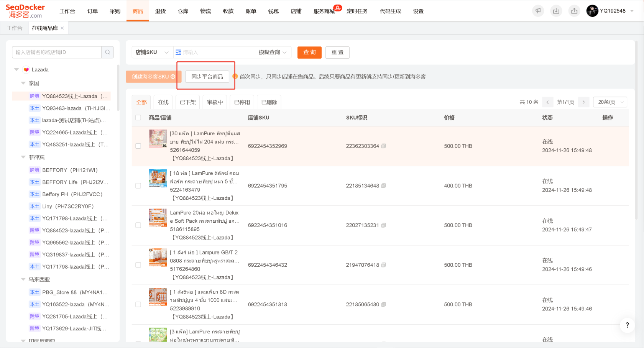Viewport: 644px width, 348px height.
Task: Click the announcement megaphone icon
Action: (538, 11)
